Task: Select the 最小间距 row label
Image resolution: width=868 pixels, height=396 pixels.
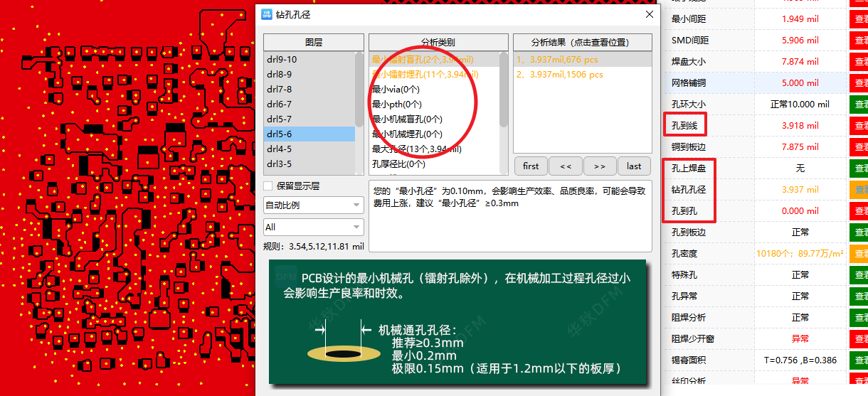Action: (x=689, y=19)
